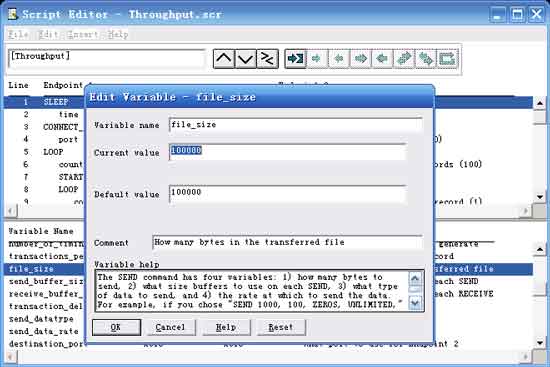The width and height of the screenshot is (550, 367).
Task: Click the Edit Variable dialog title bar
Action: [260, 97]
